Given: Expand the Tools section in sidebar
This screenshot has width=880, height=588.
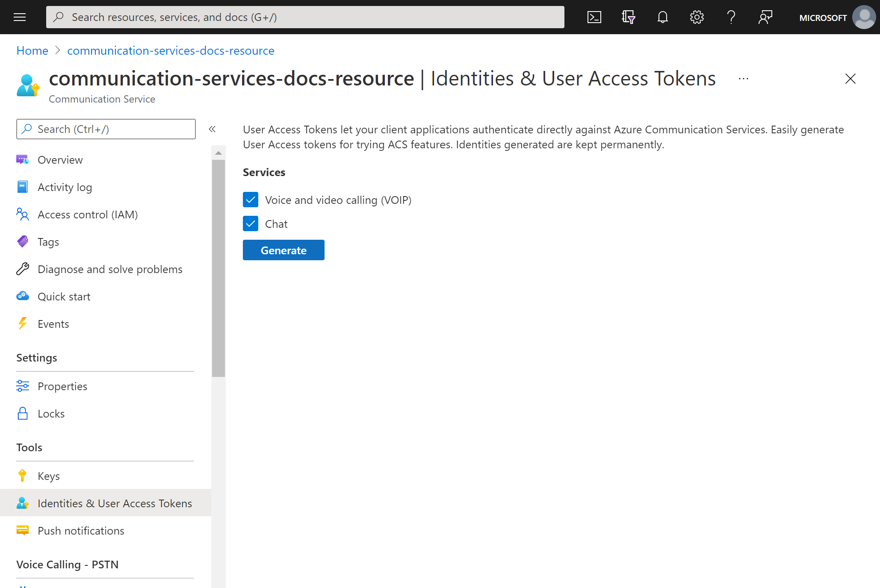Looking at the screenshot, I should (29, 447).
